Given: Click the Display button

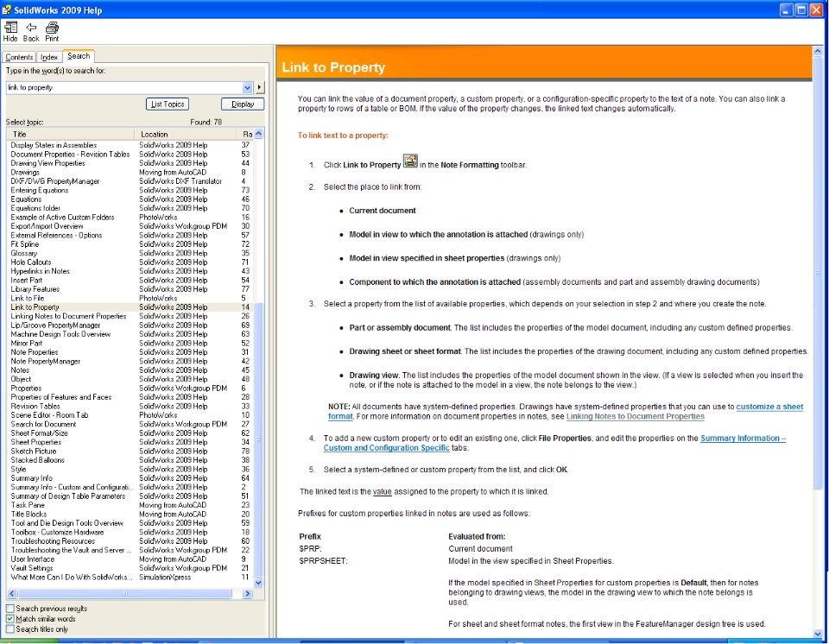Looking at the screenshot, I should point(243,104).
